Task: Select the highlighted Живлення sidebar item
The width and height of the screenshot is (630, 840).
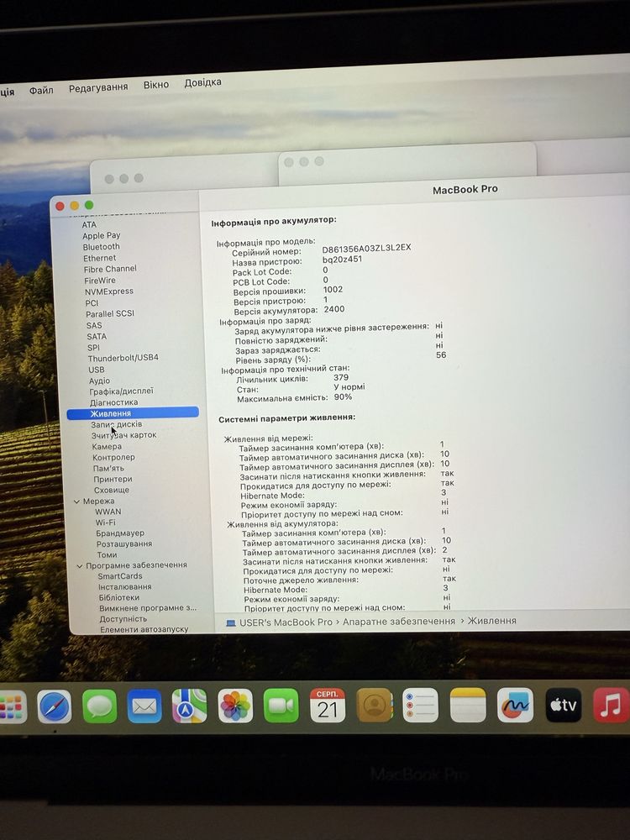Action: pyautogui.click(x=133, y=413)
